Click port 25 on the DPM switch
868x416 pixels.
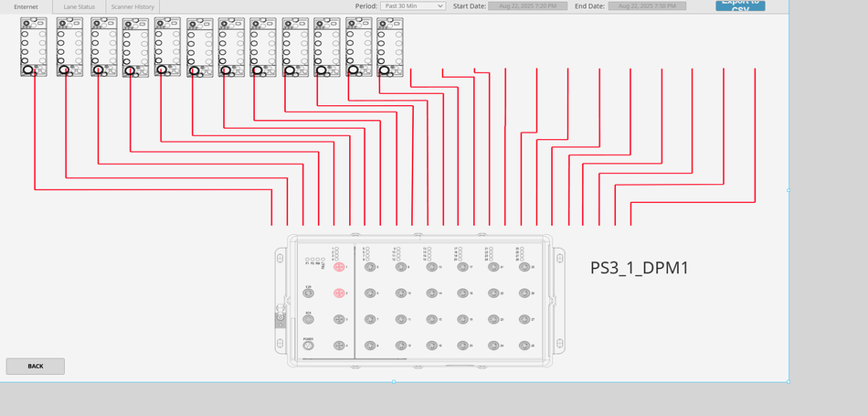524,267
